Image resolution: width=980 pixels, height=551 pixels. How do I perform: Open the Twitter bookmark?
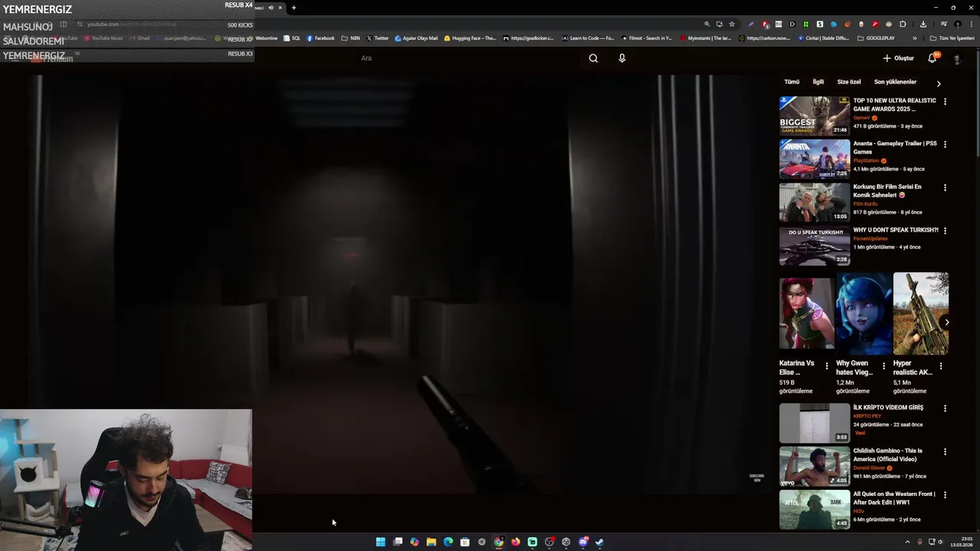(x=377, y=38)
